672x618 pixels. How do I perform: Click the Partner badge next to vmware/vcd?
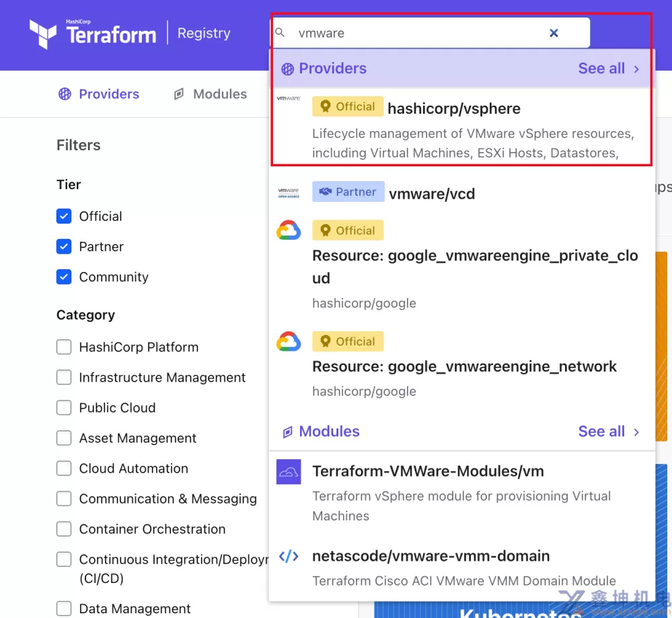click(x=348, y=192)
